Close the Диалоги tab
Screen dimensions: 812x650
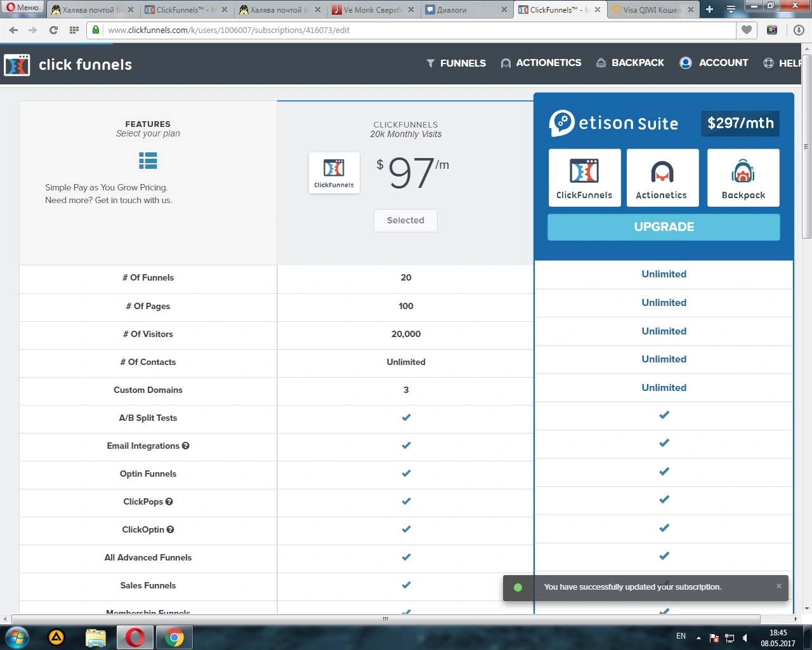(x=504, y=10)
